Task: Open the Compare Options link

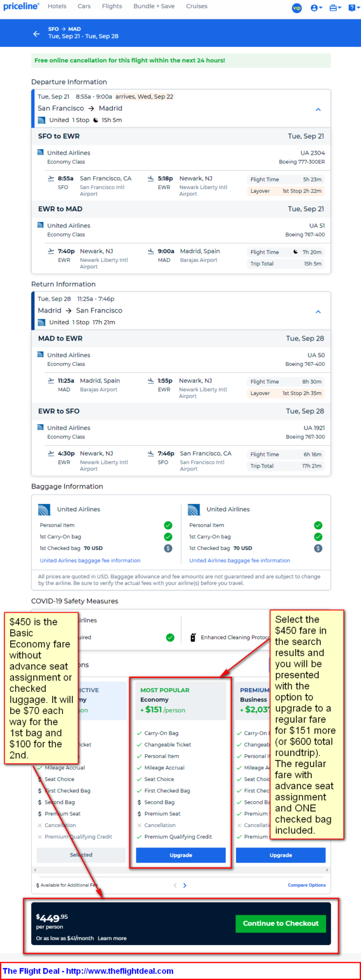Action: [307, 885]
